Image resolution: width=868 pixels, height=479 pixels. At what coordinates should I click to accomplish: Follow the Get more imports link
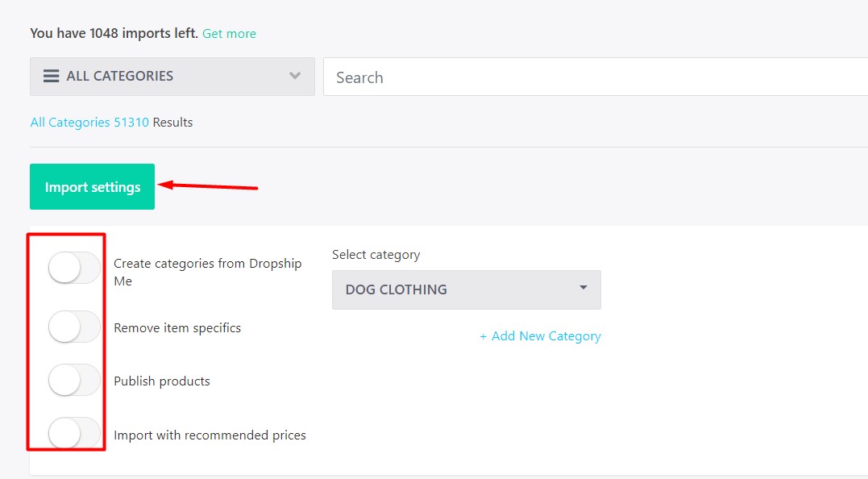tap(229, 34)
